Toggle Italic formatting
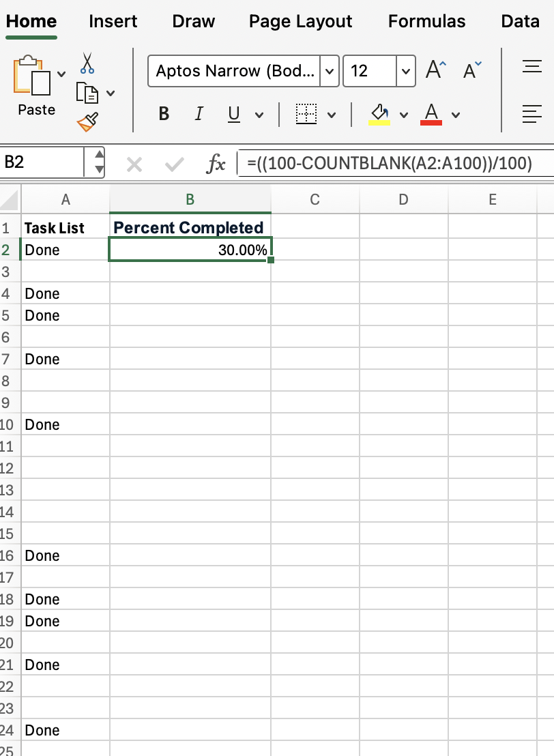The image size is (554, 756). click(x=199, y=114)
